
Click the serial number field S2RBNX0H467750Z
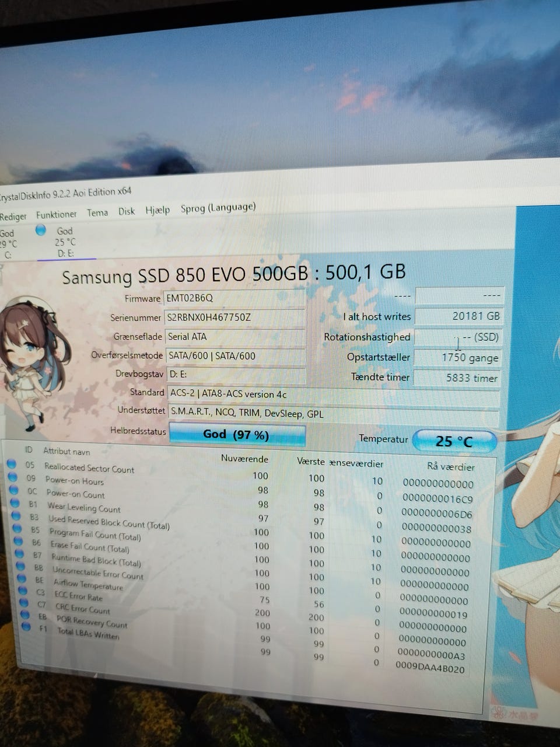click(x=235, y=317)
